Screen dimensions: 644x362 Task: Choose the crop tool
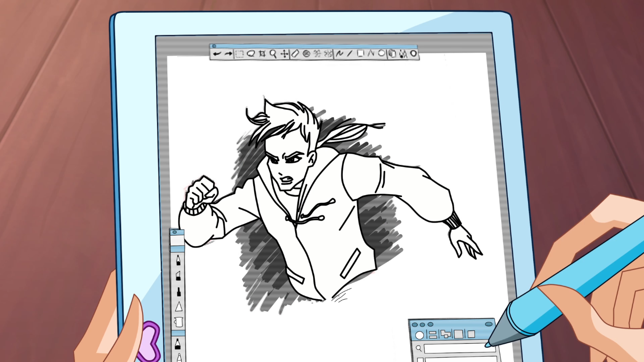coord(262,54)
